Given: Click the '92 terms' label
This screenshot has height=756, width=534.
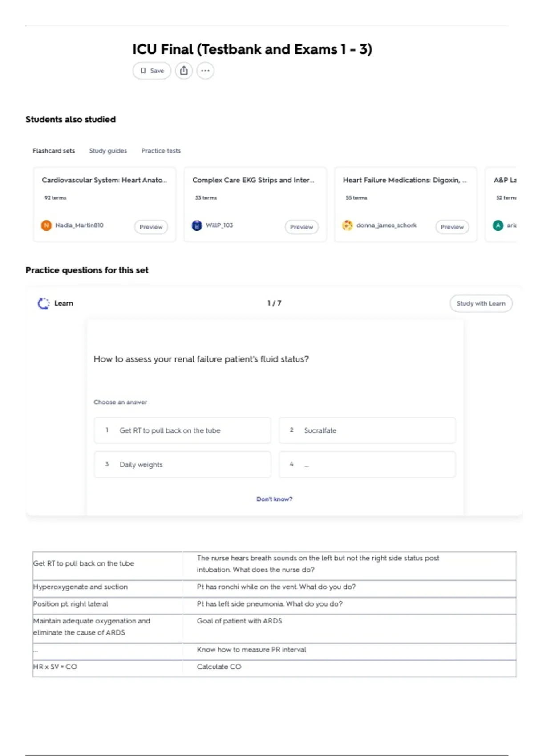Looking at the screenshot, I should click(x=55, y=197).
